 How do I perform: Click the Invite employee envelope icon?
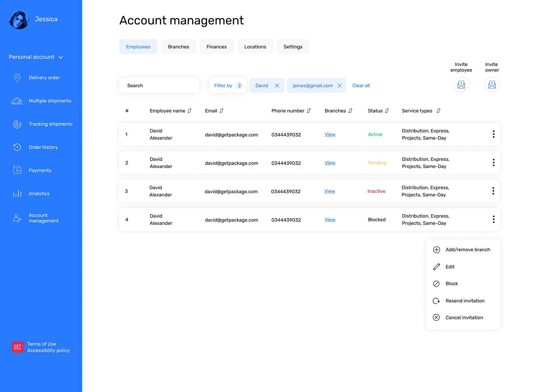pos(461,85)
